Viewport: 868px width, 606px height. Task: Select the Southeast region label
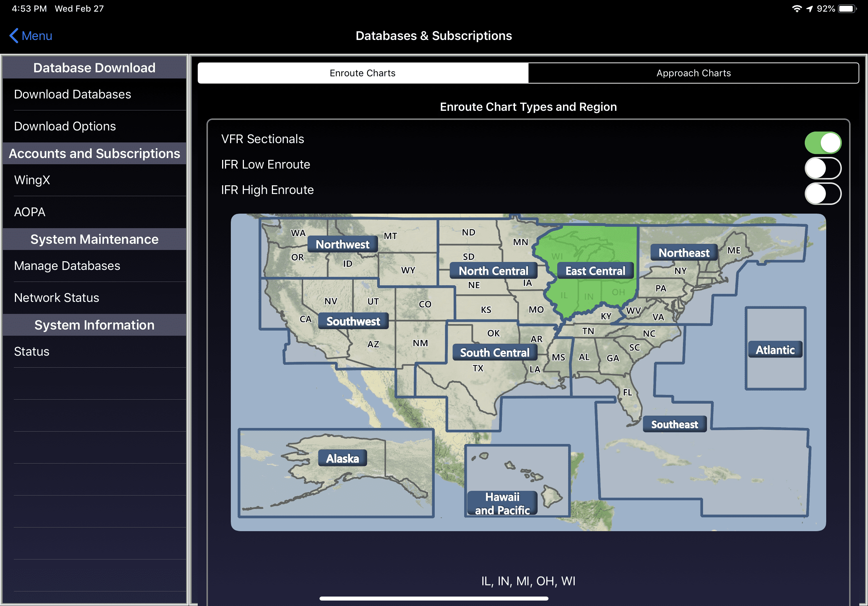click(x=674, y=424)
